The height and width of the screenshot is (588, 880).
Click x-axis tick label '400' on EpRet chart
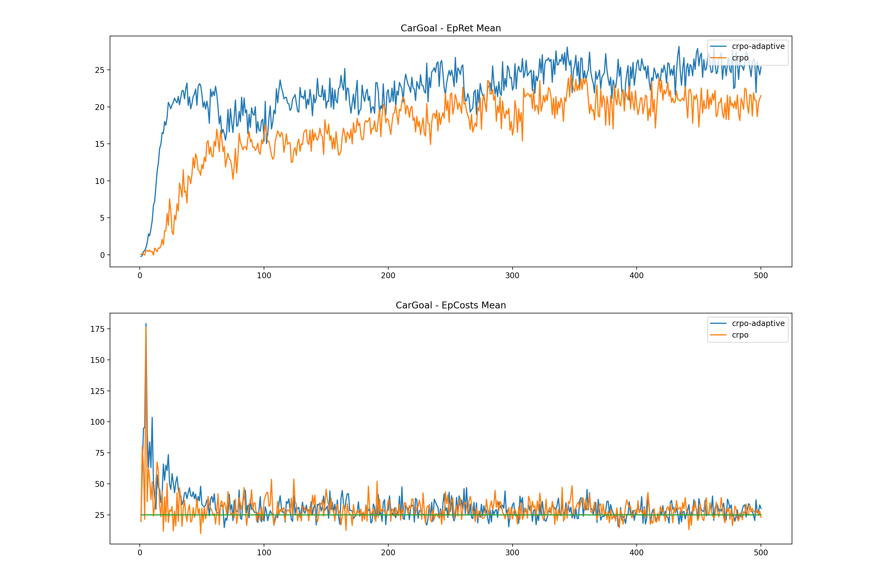click(637, 276)
